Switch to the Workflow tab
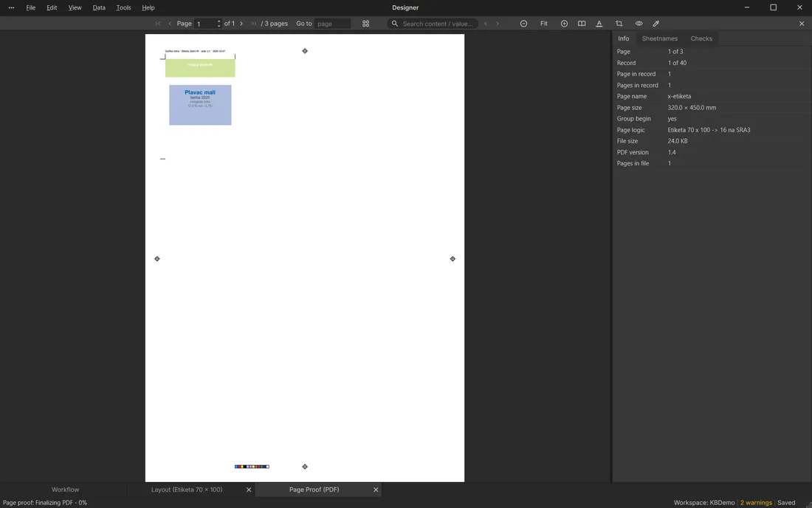The width and height of the screenshot is (812, 508). click(65, 490)
